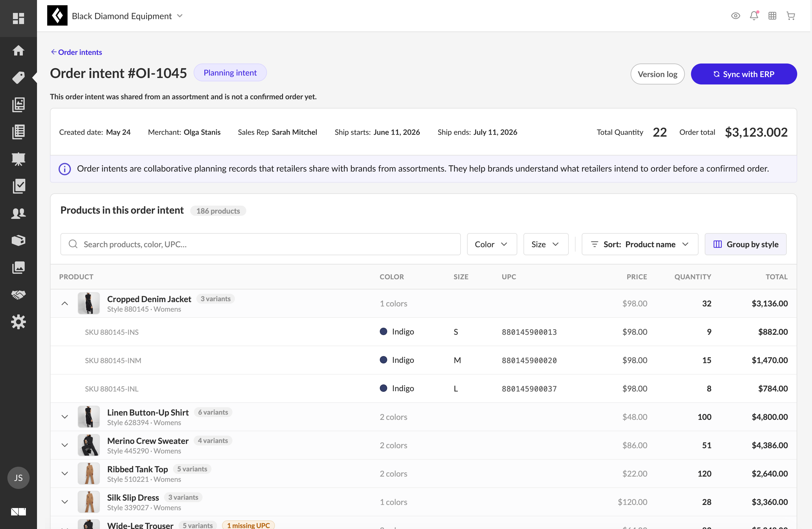The height and width of the screenshot is (529, 812).
Task: Toggle the eye preview icon in header
Action: pyautogui.click(x=736, y=16)
